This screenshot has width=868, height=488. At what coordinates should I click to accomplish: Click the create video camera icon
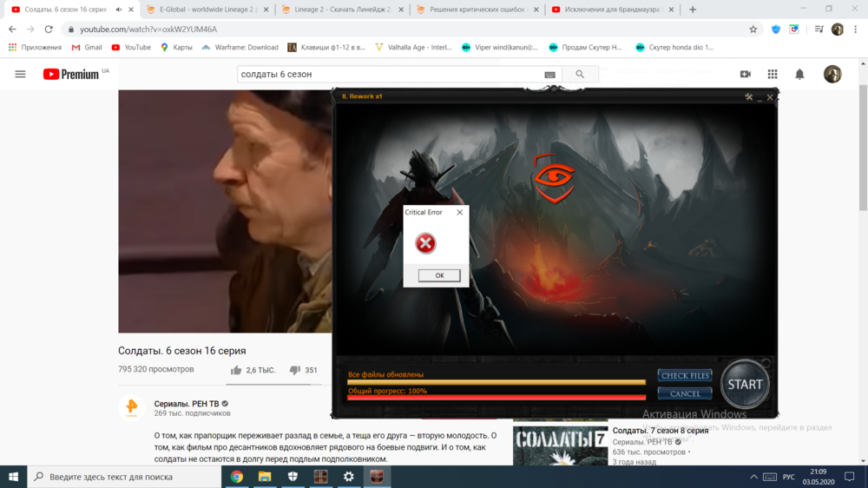coord(745,75)
